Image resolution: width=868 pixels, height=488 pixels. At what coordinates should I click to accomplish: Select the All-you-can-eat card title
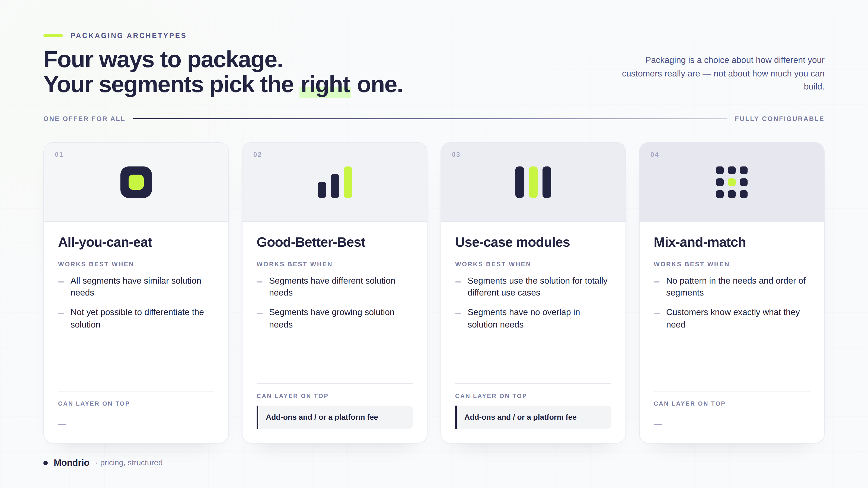[105, 242]
